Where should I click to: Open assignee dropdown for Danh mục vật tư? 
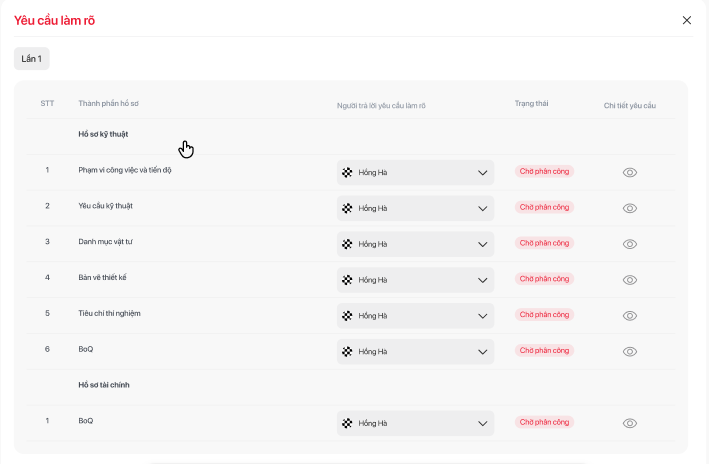tap(415, 244)
